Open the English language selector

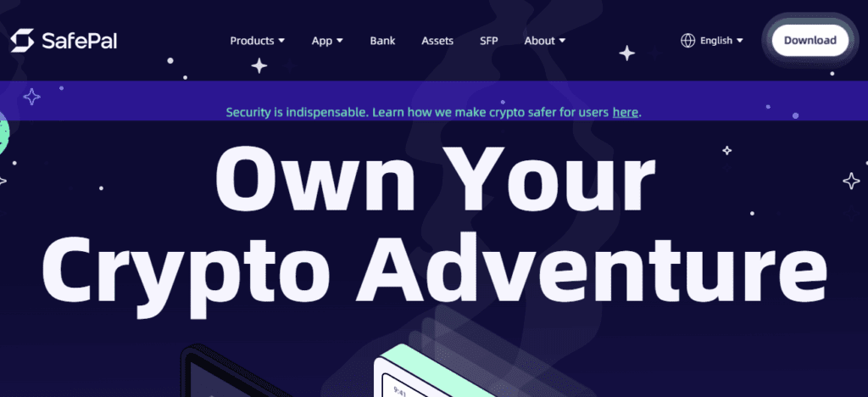712,41
